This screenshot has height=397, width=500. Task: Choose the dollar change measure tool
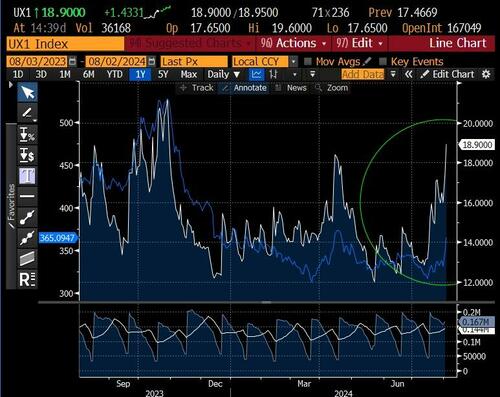(x=27, y=155)
